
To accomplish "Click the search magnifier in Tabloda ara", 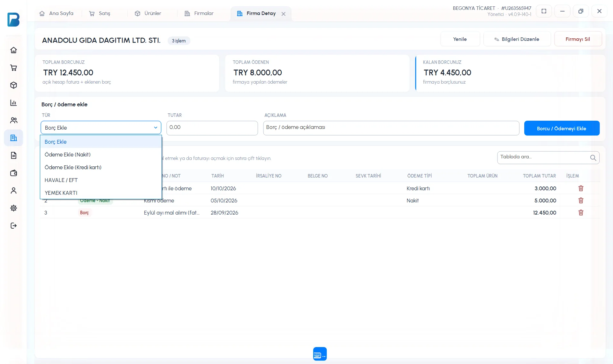I will (x=593, y=158).
